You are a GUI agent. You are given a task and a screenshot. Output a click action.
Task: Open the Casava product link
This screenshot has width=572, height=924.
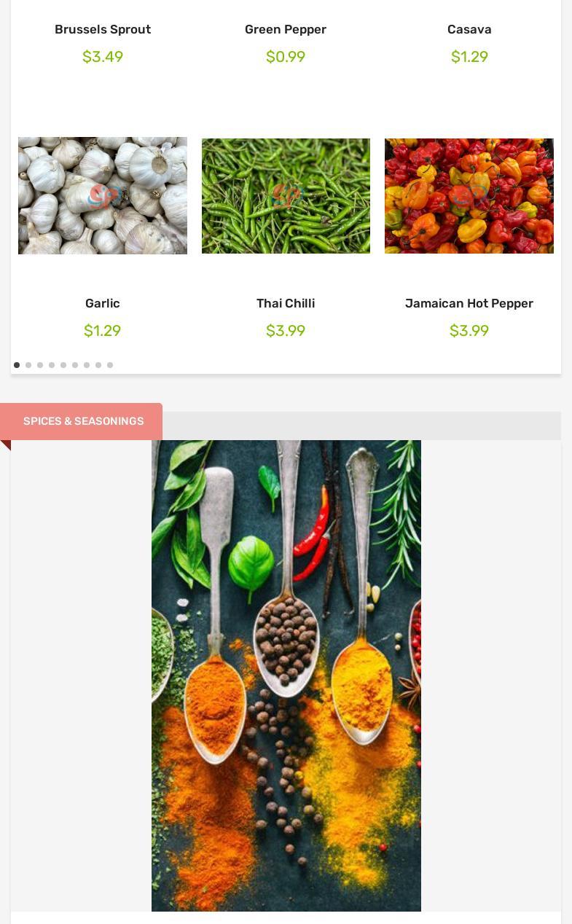pos(469,29)
